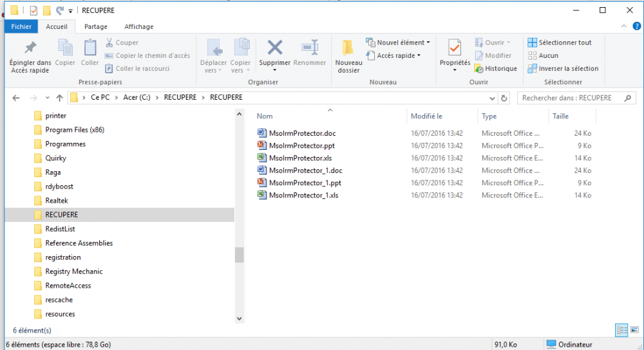Click Sélectionner tout button

(559, 42)
